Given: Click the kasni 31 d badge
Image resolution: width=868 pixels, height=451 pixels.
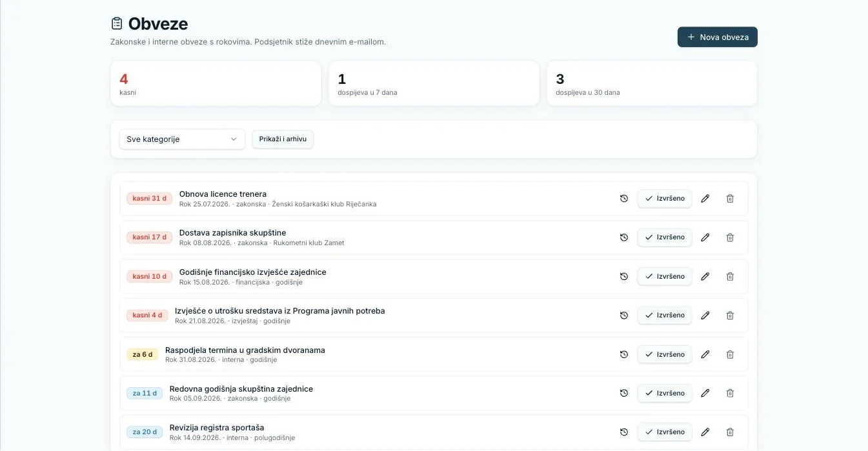Looking at the screenshot, I should pos(149,199).
